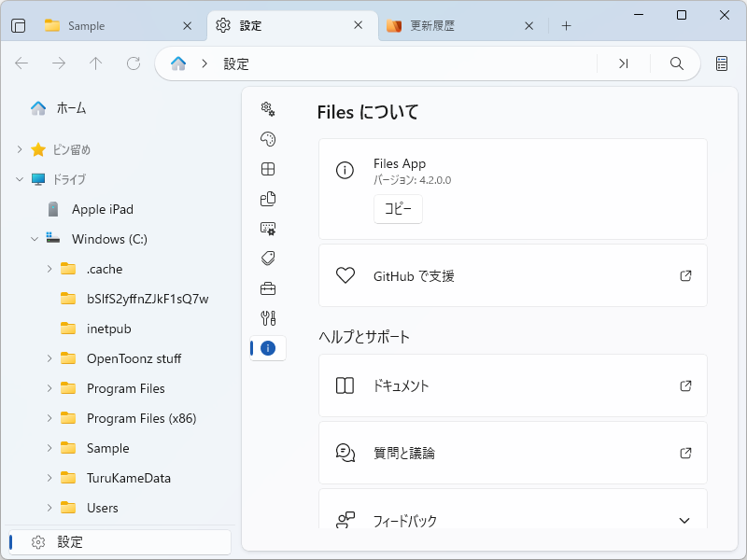Select the Sample folder in tree
Screen dimensions: 747x560
click(120, 448)
